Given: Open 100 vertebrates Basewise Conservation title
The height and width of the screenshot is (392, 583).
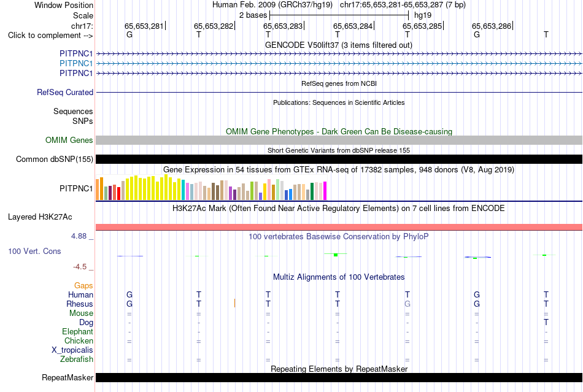Looking at the screenshot, I should tap(338, 237).
